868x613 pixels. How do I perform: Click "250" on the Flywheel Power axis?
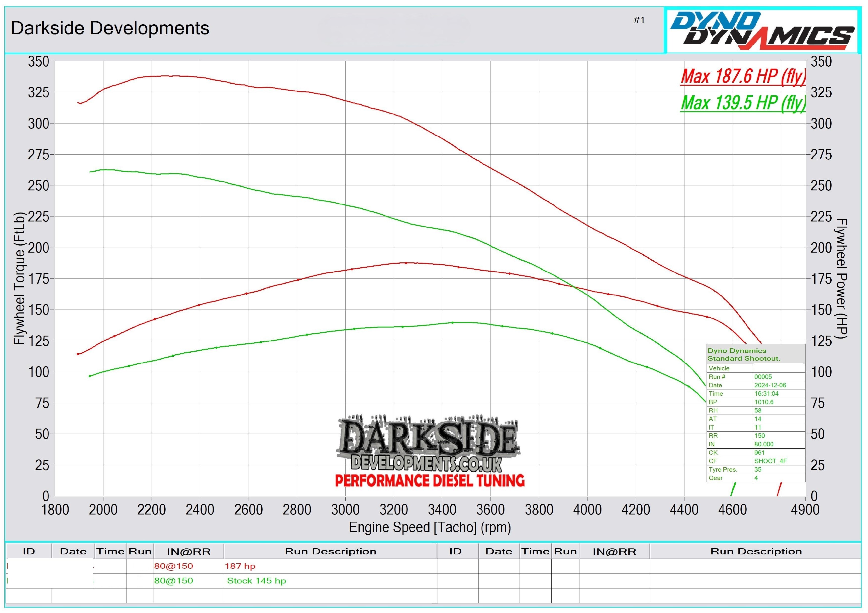(821, 185)
